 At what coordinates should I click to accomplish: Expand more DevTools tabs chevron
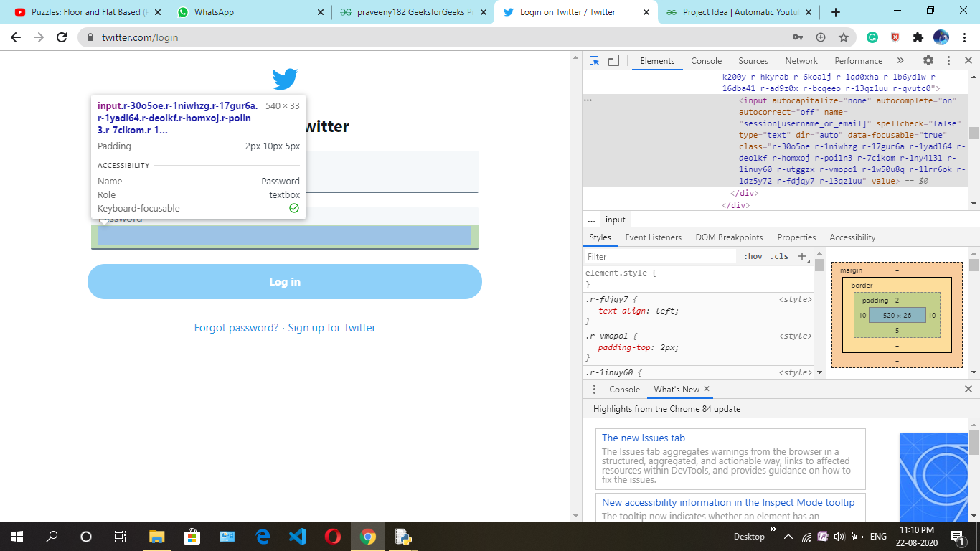click(900, 61)
